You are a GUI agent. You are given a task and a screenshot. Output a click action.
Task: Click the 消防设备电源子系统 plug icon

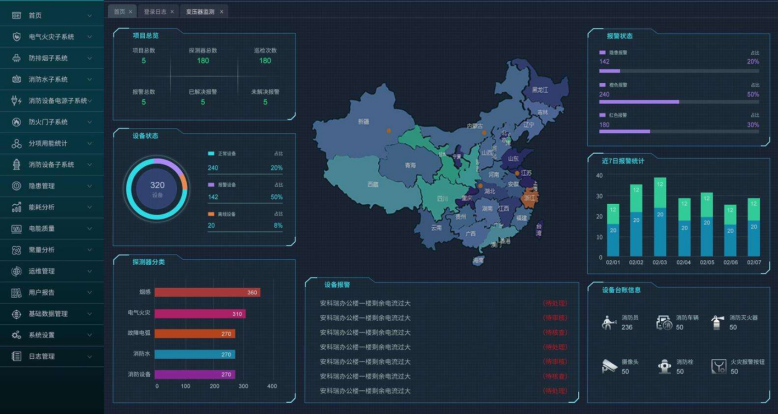(x=17, y=101)
